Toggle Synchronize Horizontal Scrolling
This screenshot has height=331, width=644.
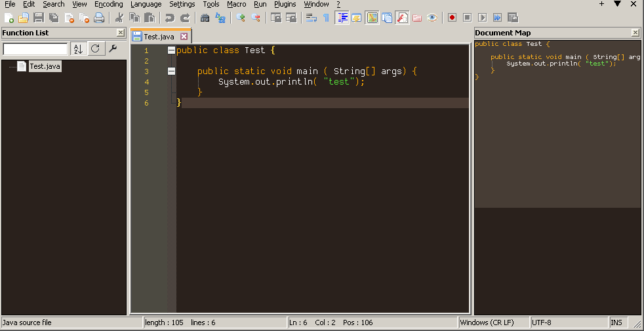point(291,18)
